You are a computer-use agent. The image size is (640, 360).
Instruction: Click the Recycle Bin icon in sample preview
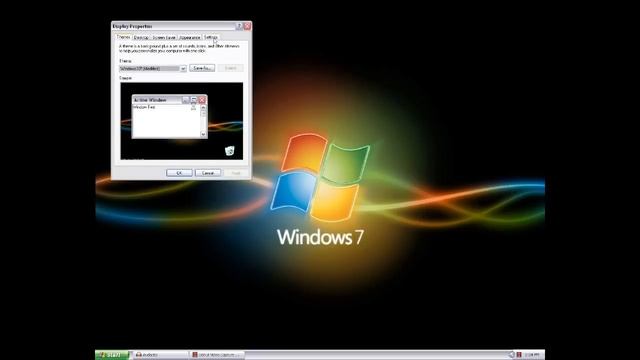click(230, 151)
